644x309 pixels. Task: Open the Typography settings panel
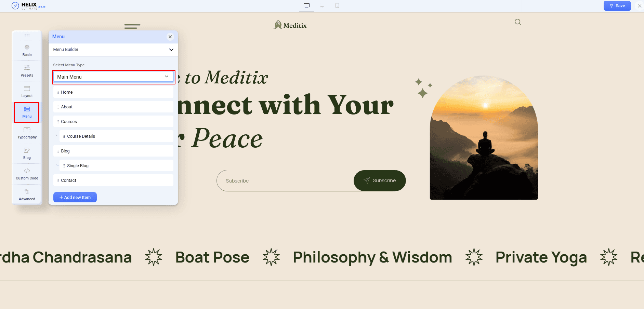(x=27, y=133)
